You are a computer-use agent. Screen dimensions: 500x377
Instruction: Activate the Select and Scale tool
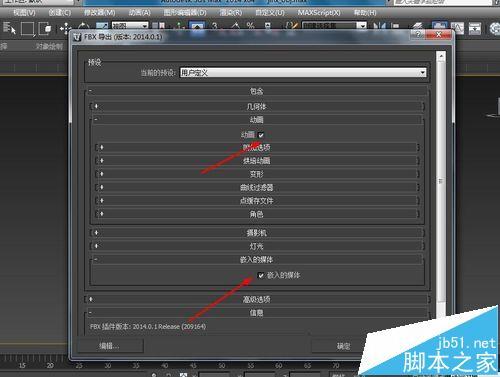pyautogui.click(x=102, y=26)
